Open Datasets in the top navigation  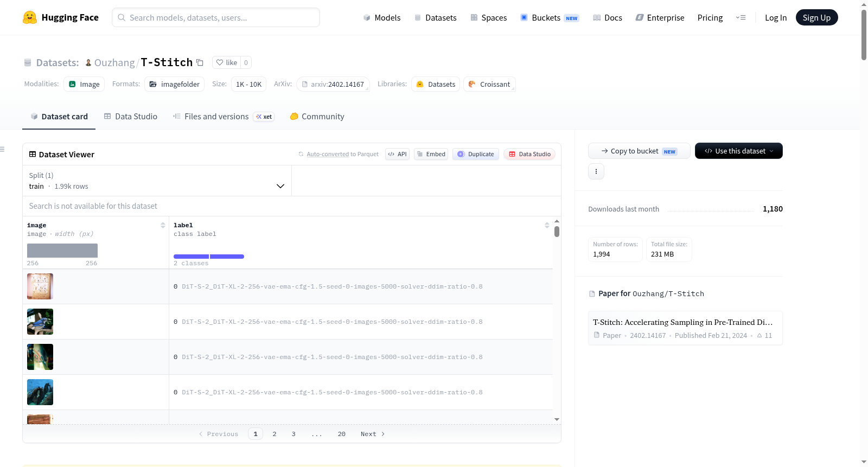(435, 17)
